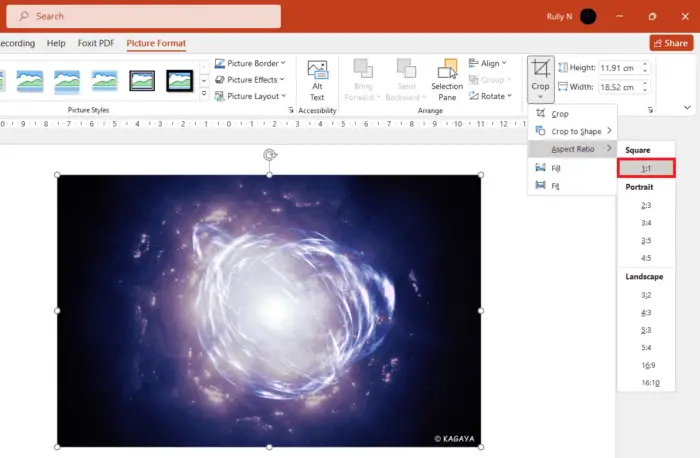Select the galaxy picture on the slide

click(x=269, y=311)
